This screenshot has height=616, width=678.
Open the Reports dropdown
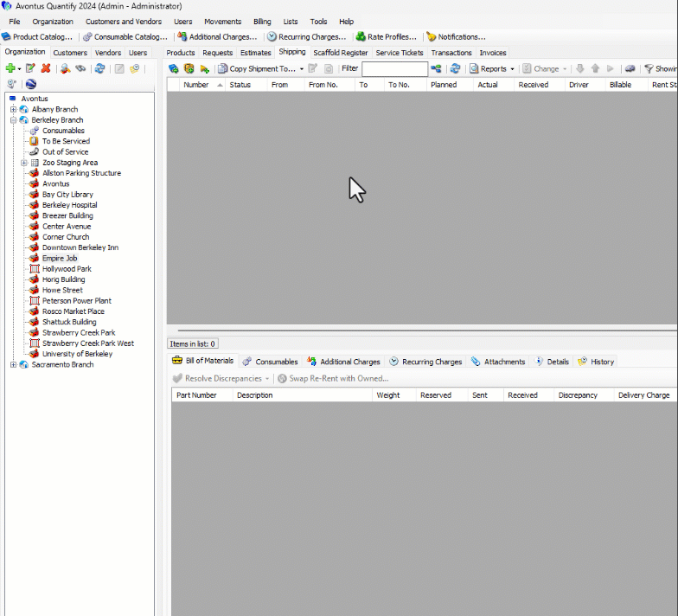coord(493,68)
